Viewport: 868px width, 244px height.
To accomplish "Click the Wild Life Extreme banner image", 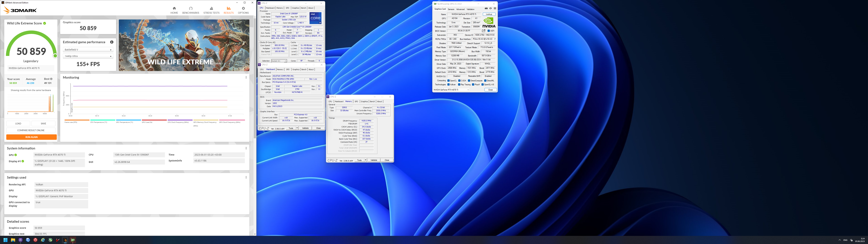I will [184, 45].
